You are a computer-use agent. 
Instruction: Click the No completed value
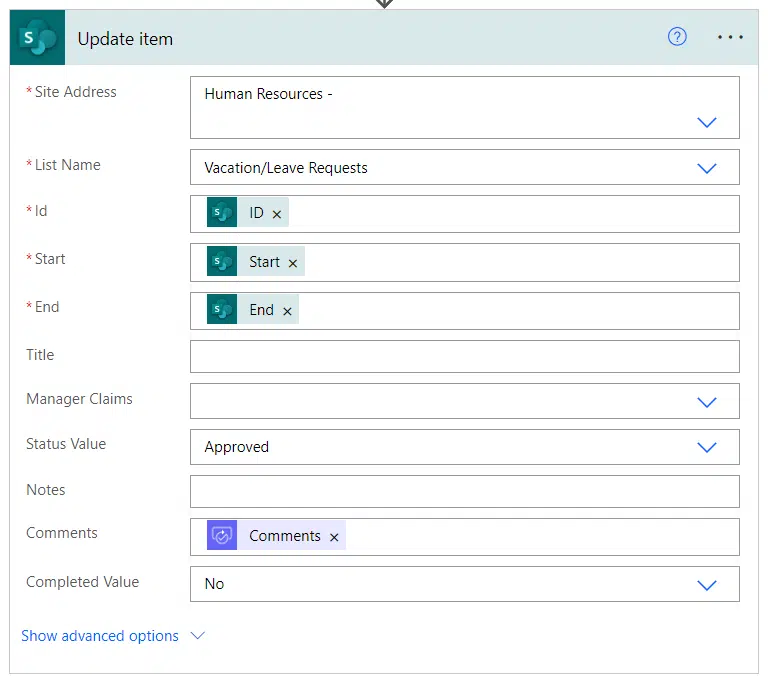pos(214,584)
